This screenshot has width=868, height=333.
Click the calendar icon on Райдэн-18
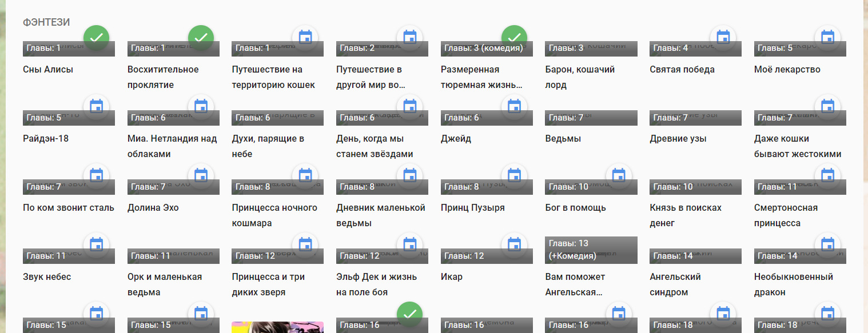[97, 107]
